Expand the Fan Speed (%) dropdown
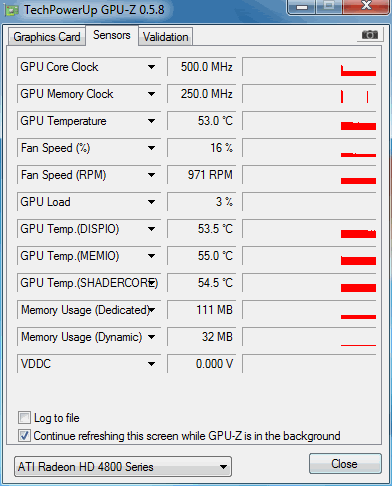 [x=151, y=148]
